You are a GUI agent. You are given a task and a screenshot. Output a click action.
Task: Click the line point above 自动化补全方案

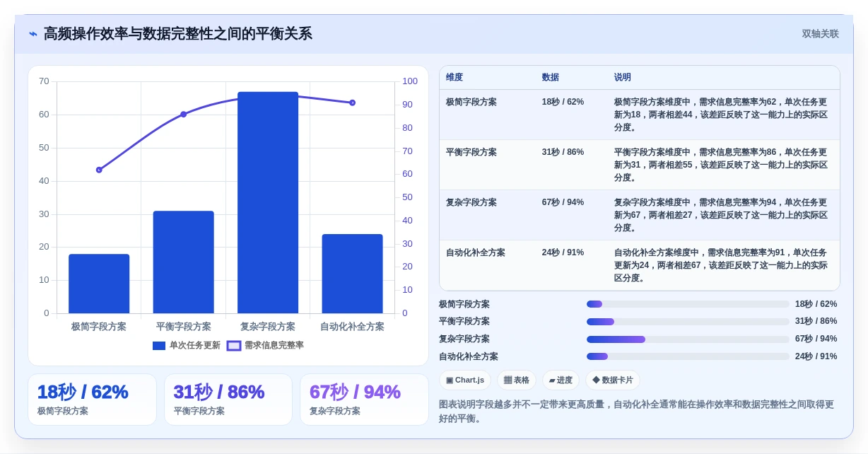352,103
